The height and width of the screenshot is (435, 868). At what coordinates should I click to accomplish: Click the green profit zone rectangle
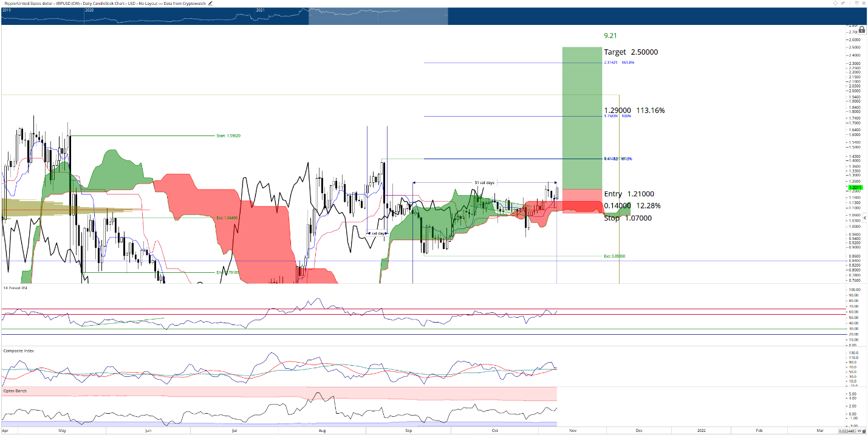pos(582,118)
